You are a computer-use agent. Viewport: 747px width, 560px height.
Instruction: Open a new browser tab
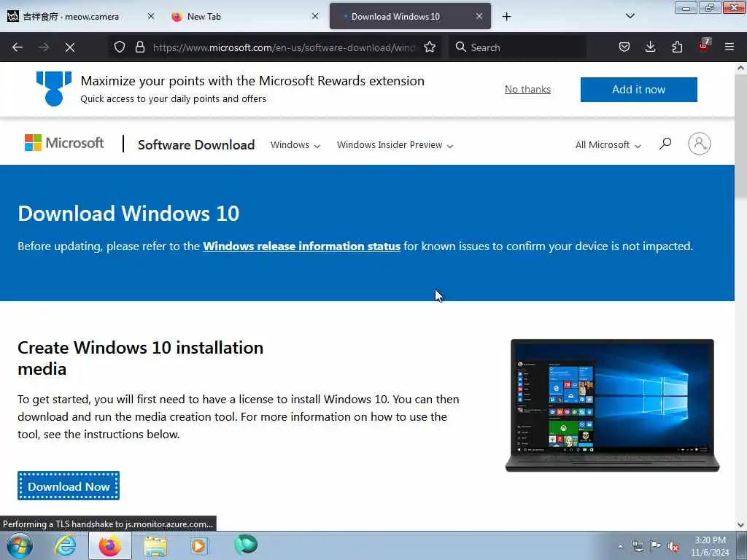(506, 17)
